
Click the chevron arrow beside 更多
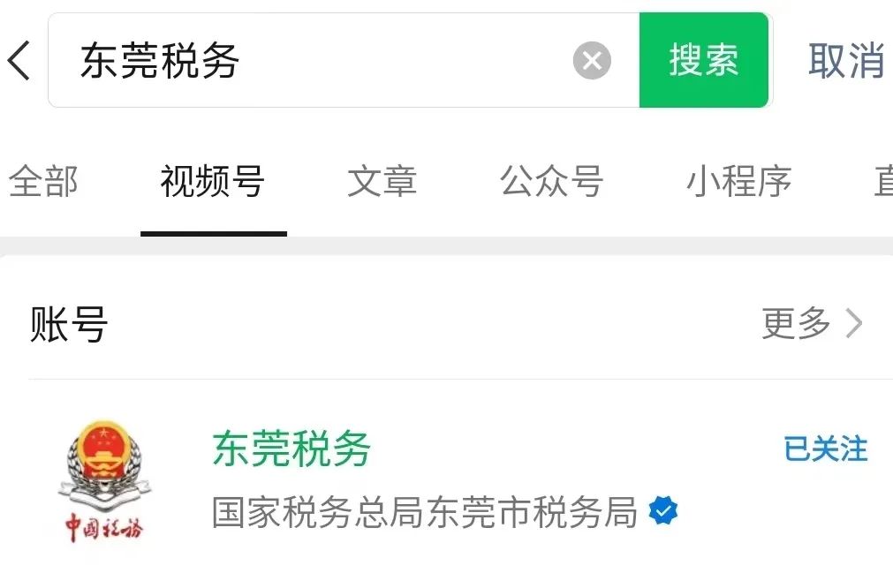[x=854, y=323]
